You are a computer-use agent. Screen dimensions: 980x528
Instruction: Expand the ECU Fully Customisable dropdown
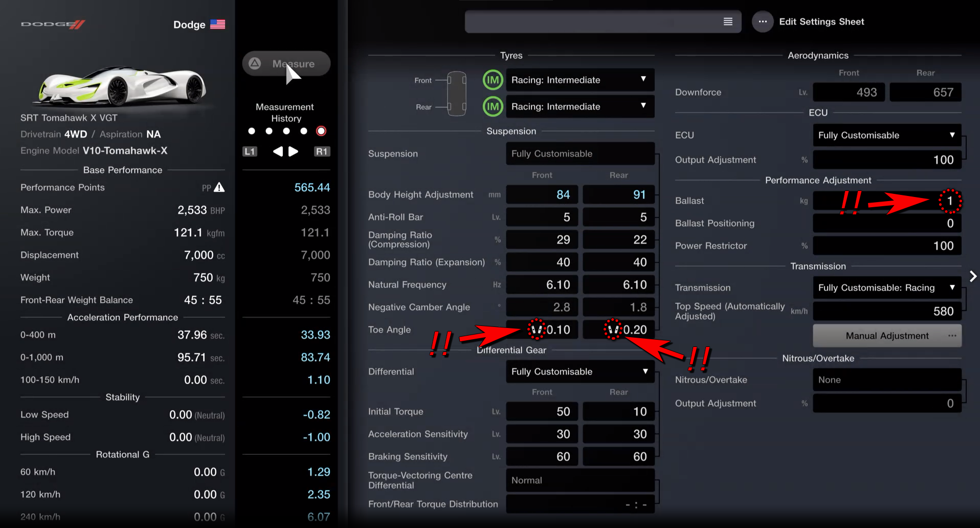pyautogui.click(x=886, y=135)
